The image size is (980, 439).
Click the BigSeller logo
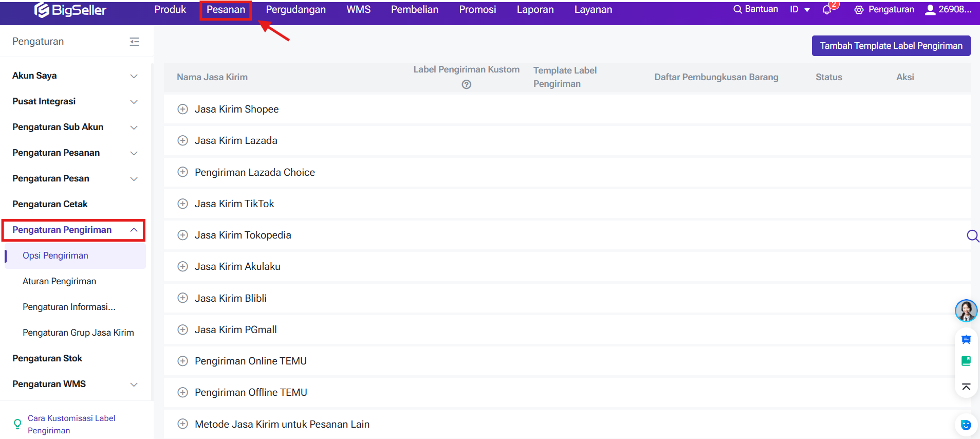coord(70,10)
